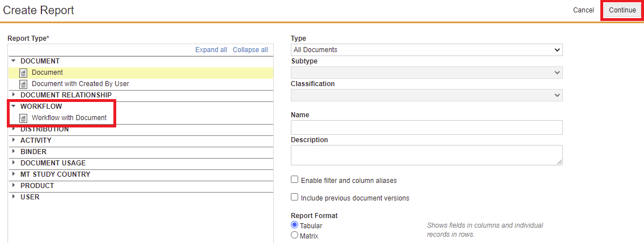Choose the Matrix report format option

pos(294,235)
